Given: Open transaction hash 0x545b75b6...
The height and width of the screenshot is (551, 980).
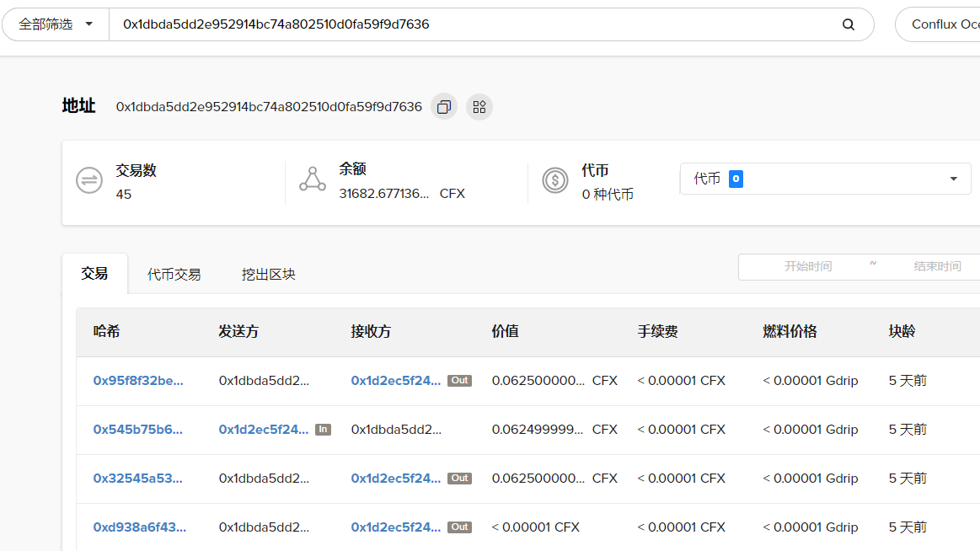Looking at the screenshot, I should [x=138, y=430].
